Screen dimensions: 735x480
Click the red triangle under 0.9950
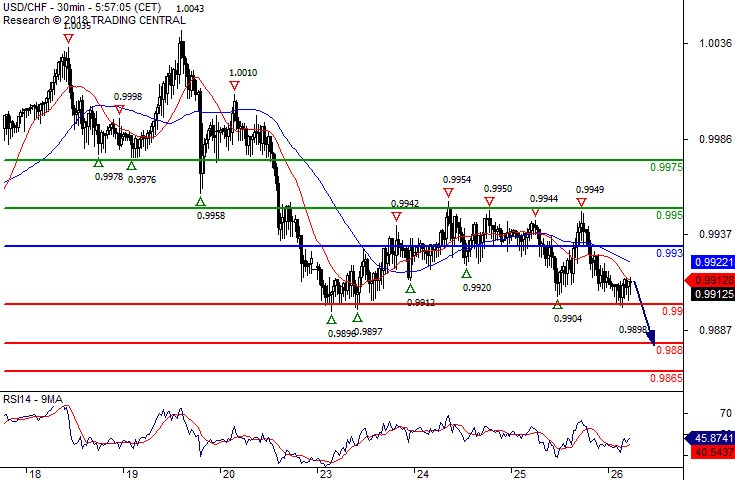489,202
